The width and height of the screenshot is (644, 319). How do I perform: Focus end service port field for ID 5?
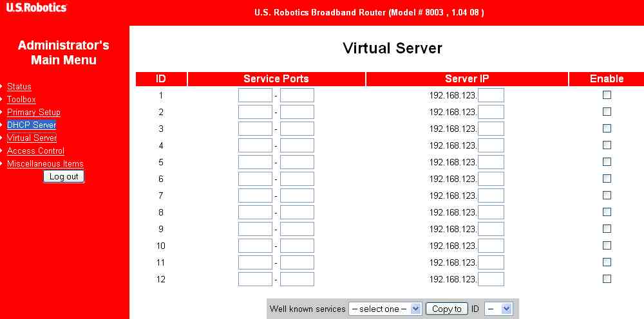297,162
